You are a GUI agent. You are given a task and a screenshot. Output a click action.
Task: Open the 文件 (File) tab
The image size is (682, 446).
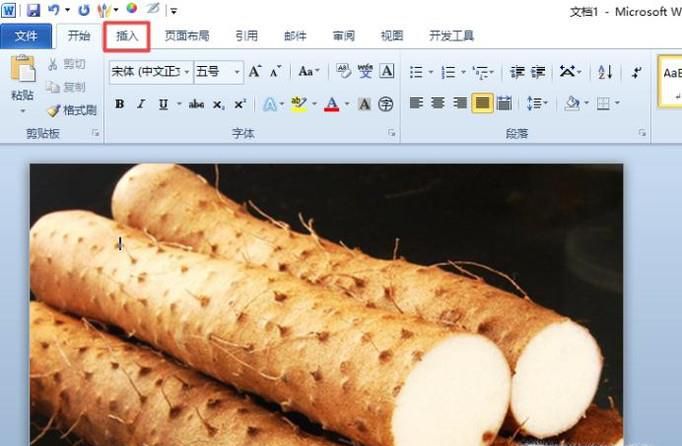(26, 36)
